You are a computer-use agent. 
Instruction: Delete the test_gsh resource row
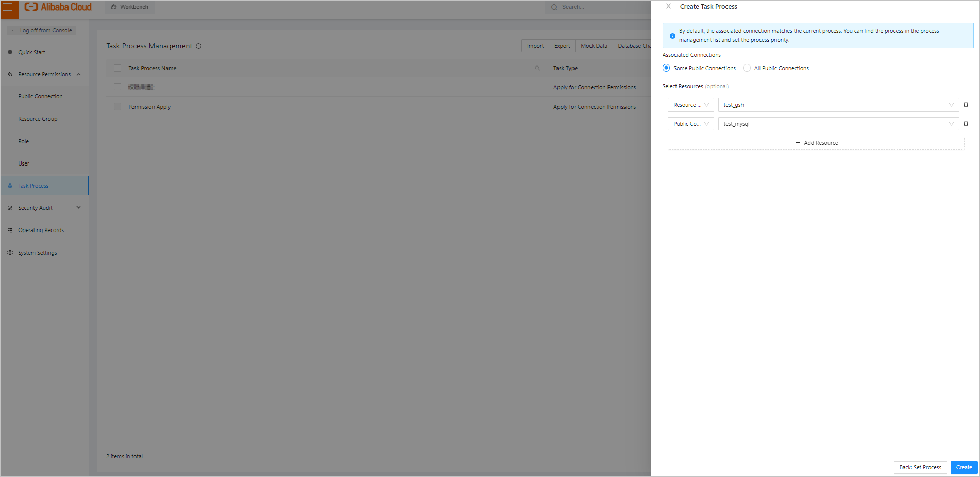pyautogui.click(x=966, y=104)
